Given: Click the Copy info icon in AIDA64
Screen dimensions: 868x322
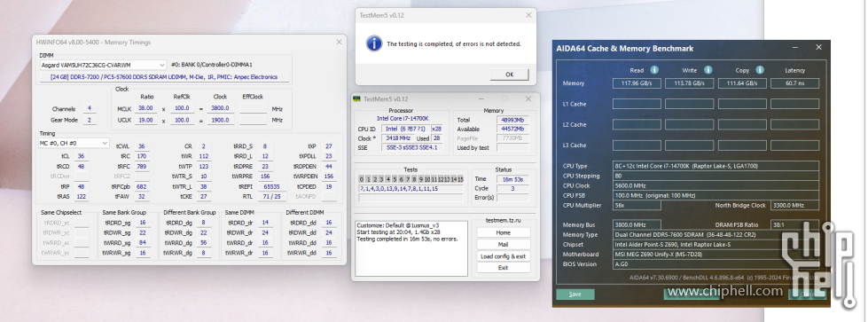Looking at the screenshot, I should [760, 70].
